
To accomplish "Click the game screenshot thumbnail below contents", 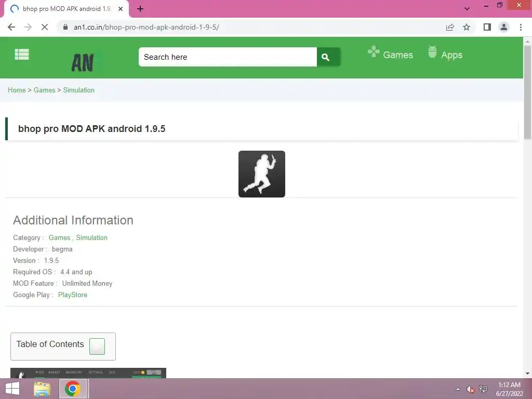I will pyautogui.click(x=88, y=373).
